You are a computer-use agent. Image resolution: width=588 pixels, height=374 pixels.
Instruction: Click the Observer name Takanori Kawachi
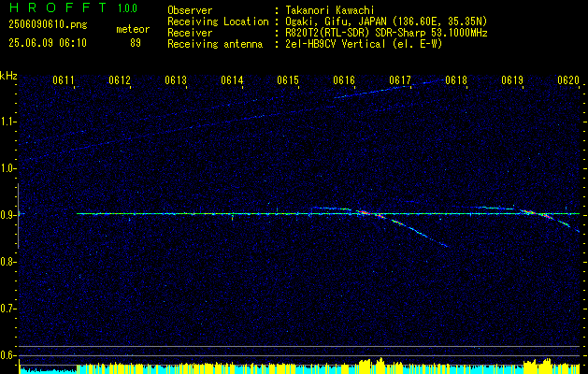pos(330,10)
